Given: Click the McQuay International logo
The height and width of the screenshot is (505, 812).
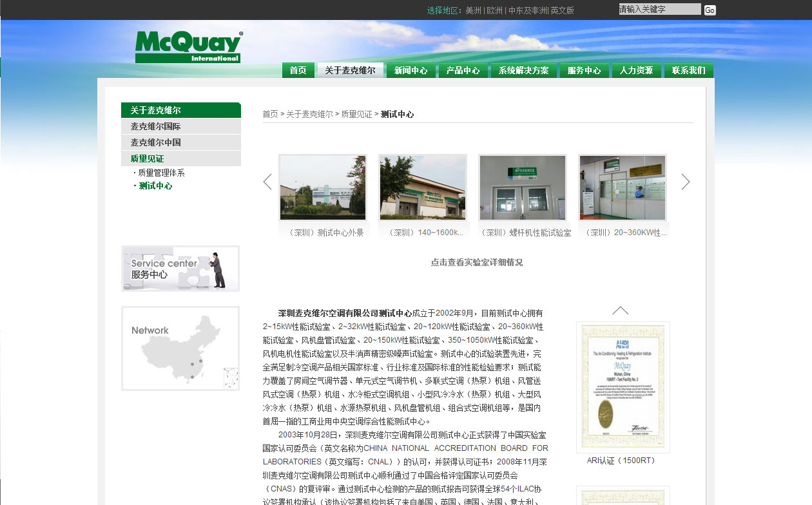Looking at the screenshot, I should coord(188,46).
